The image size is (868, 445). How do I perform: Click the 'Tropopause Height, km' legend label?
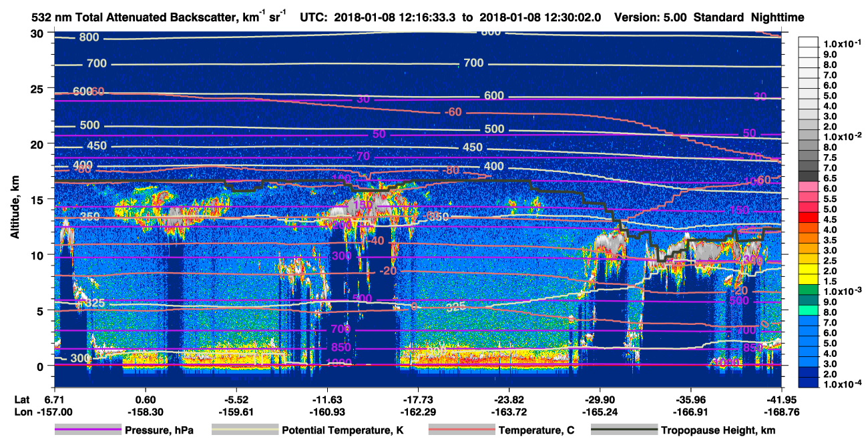(718, 430)
